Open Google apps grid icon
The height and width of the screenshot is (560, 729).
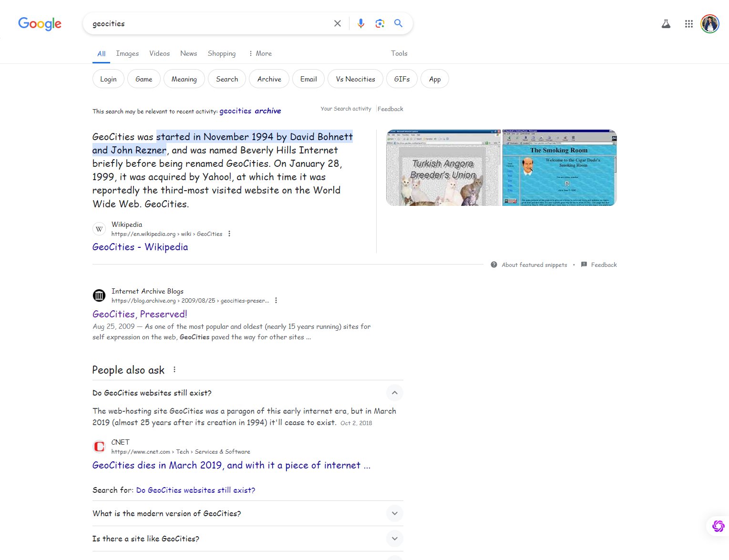[x=689, y=24]
